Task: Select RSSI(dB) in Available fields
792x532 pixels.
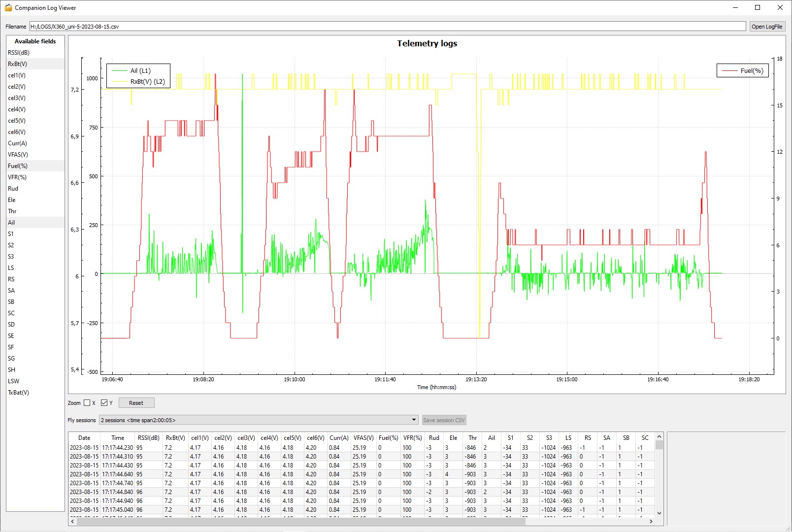Action: pos(19,53)
